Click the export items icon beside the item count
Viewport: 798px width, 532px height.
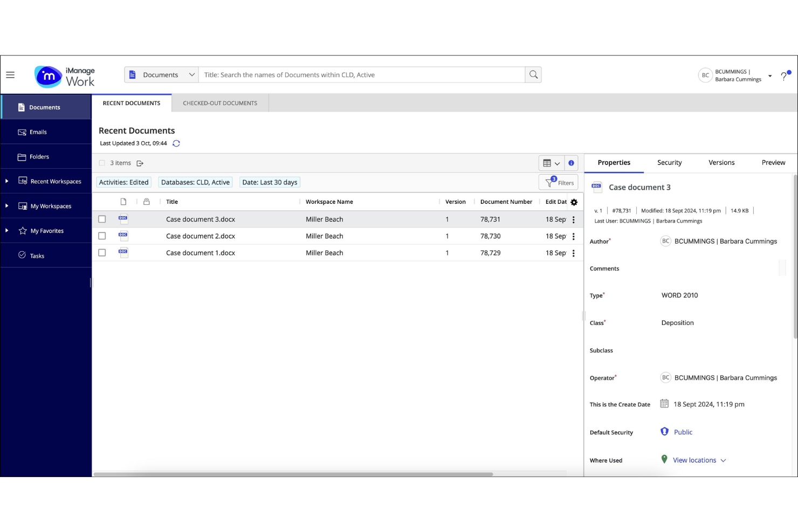pos(140,163)
